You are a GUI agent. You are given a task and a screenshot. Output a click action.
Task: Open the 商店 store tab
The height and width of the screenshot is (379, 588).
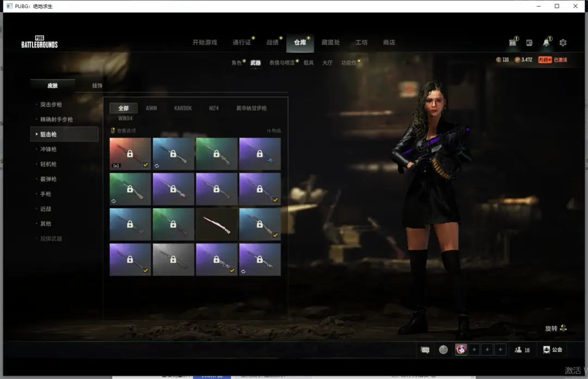tap(389, 42)
